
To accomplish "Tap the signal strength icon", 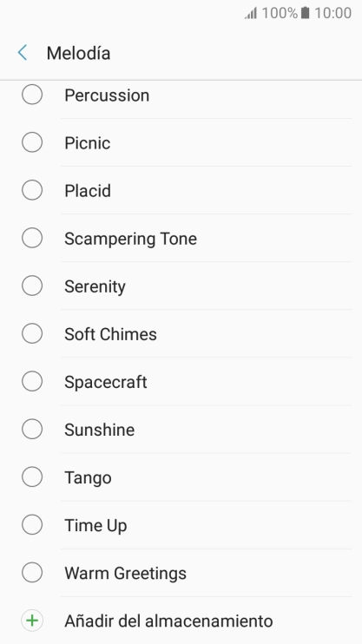I will [x=251, y=13].
